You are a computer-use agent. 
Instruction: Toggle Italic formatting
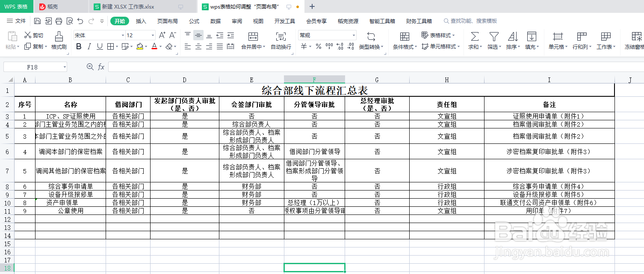pyautogui.click(x=89, y=46)
